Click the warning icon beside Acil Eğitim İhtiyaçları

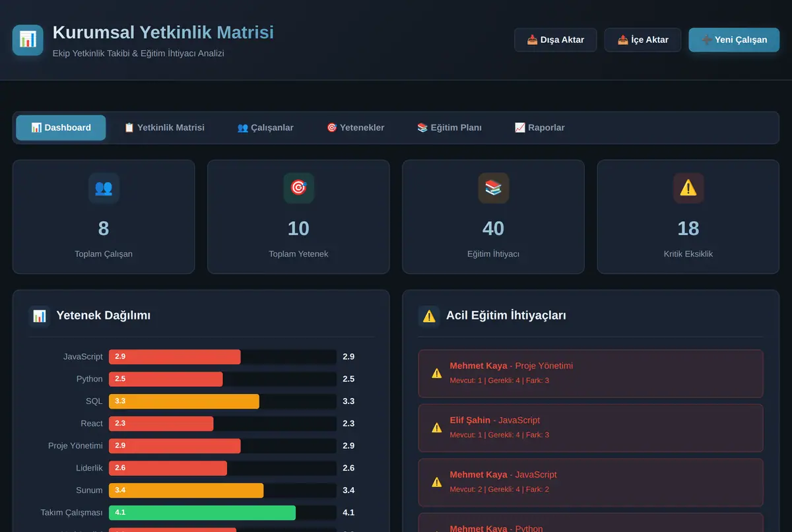pyautogui.click(x=429, y=316)
